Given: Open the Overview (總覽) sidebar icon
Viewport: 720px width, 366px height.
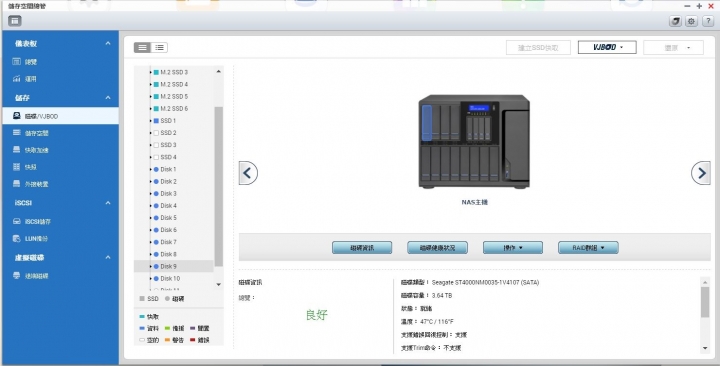Looking at the screenshot, I should point(17,62).
